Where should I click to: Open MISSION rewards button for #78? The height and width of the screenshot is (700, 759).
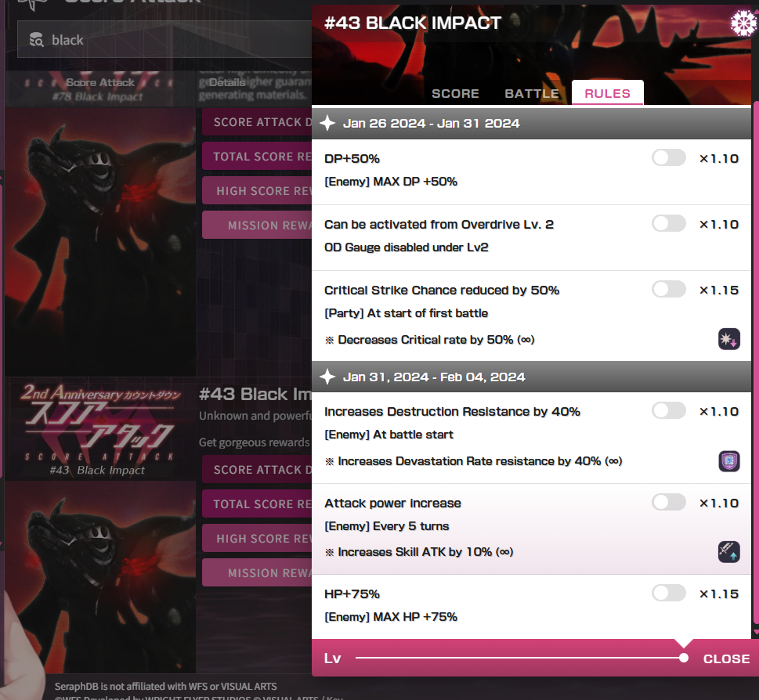tap(257, 226)
